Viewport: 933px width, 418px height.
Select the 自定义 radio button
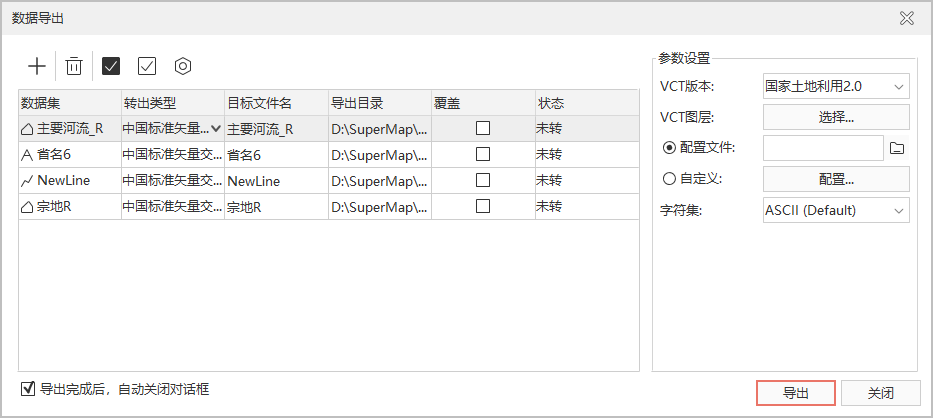coord(670,179)
